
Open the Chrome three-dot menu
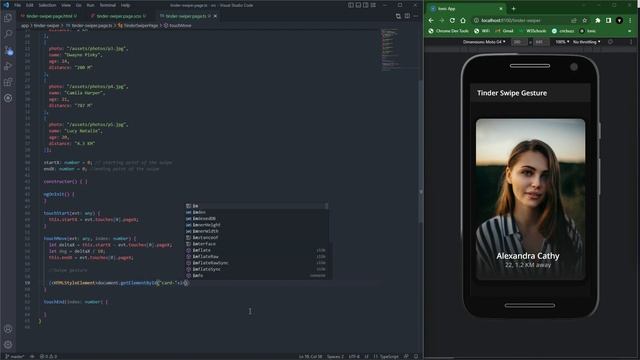(630, 20)
